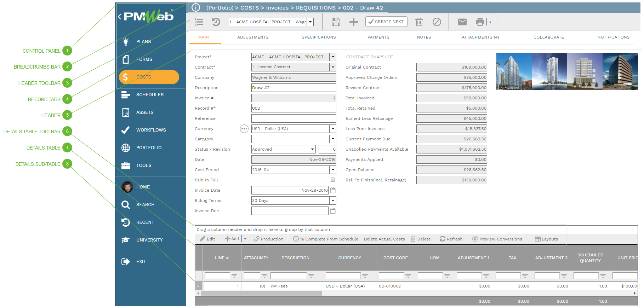Expand the Cost Period dropdown
The height and width of the screenshot is (308, 644).
coord(332,170)
